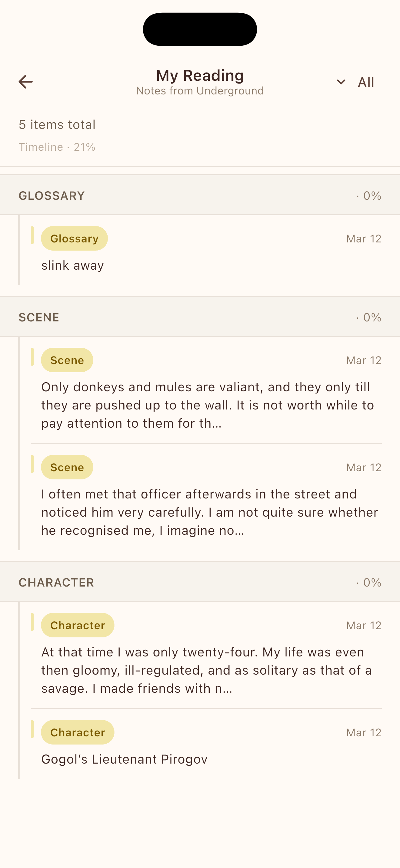Select the first Scene tag pill

(x=67, y=360)
